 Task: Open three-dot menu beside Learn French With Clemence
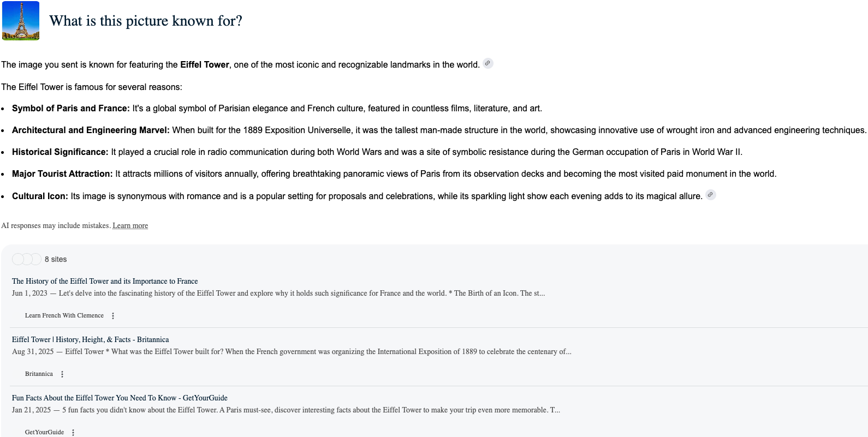coord(113,316)
